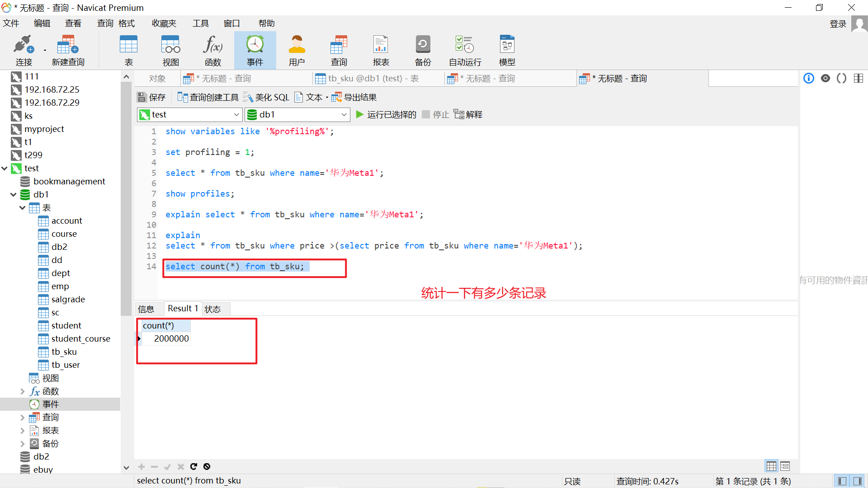This screenshot has height=488, width=868.
Task: Open the test connection dropdown
Action: [x=236, y=115]
